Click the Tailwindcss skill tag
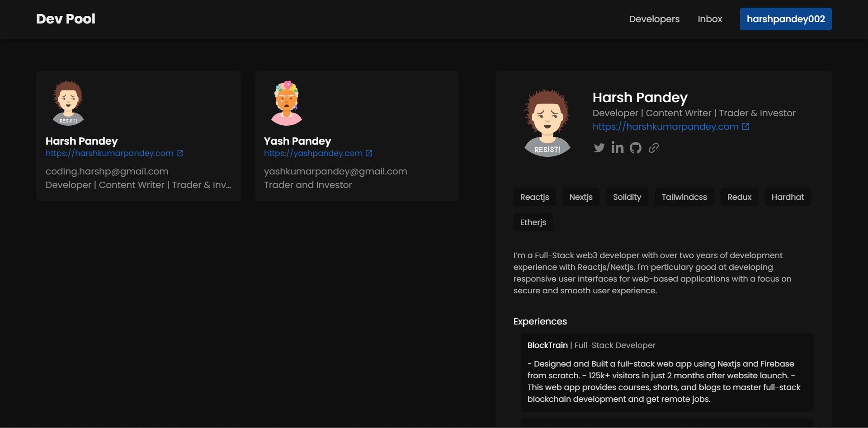 (x=684, y=197)
